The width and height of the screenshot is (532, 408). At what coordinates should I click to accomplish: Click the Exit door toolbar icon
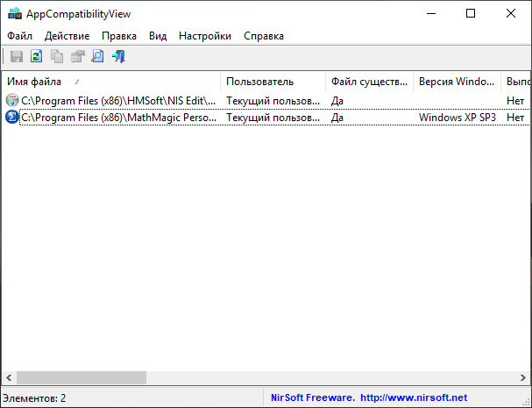click(x=118, y=56)
